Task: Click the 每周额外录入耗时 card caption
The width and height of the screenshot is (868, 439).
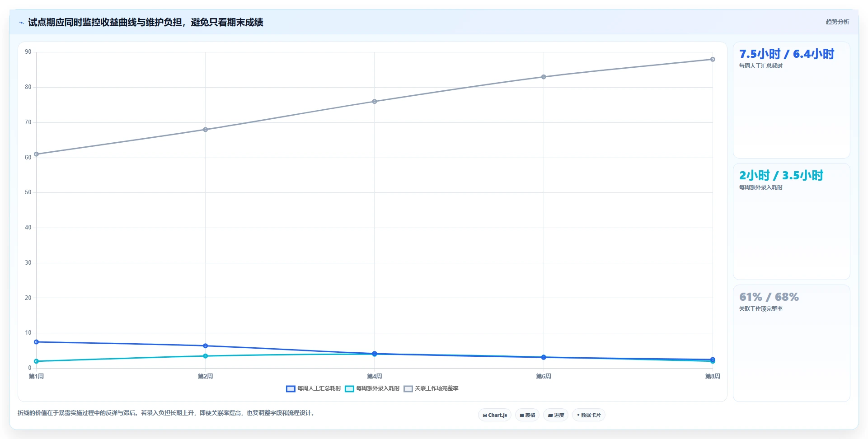Action: (x=760, y=187)
